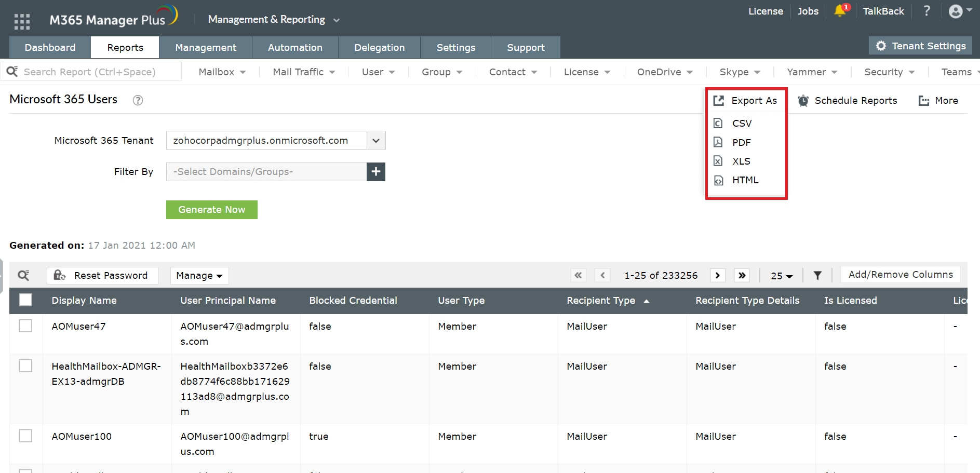Change the rows per page dropdown showing 25
Viewport: 980px width, 473px height.
click(x=782, y=276)
